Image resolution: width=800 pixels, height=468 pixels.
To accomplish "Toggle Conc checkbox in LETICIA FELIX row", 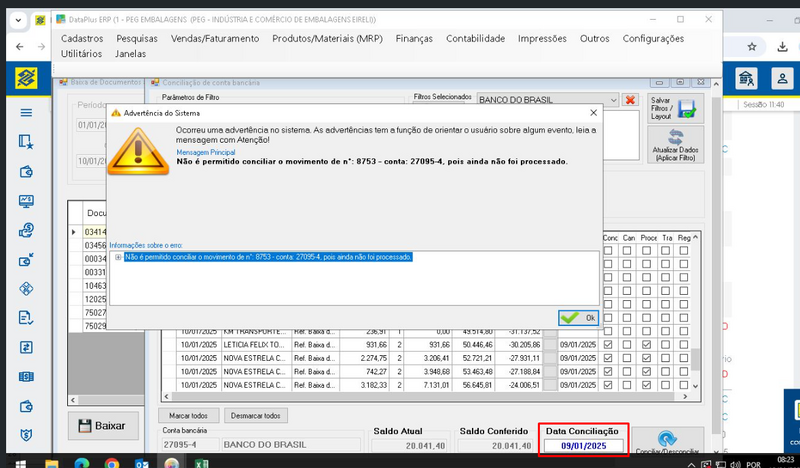I will click(x=608, y=345).
